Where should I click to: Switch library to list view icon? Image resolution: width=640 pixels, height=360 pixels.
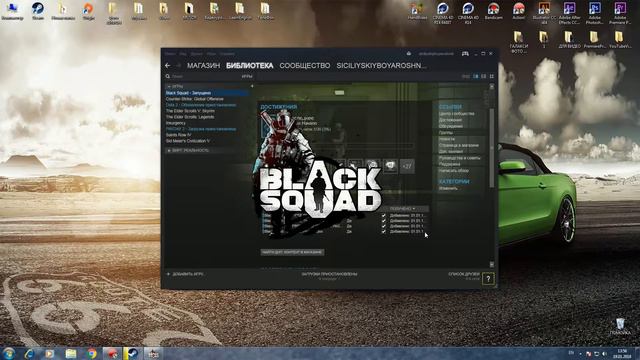pyautogui.click(x=484, y=76)
